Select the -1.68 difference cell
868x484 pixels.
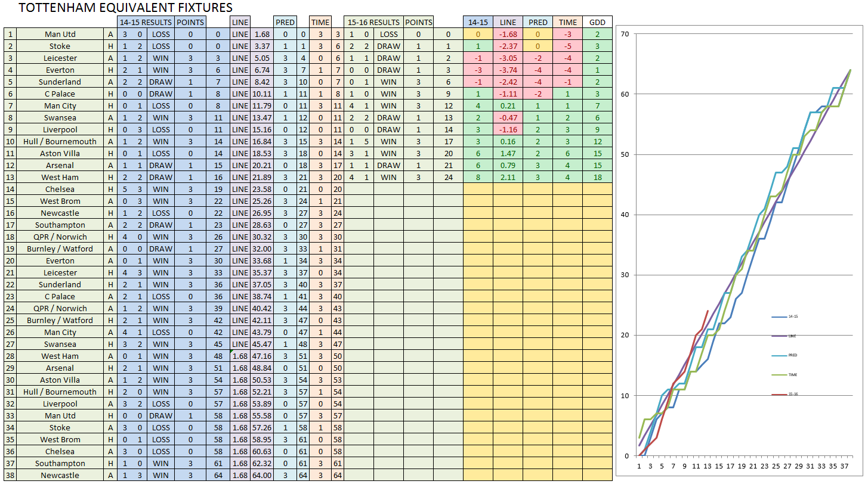(x=508, y=34)
